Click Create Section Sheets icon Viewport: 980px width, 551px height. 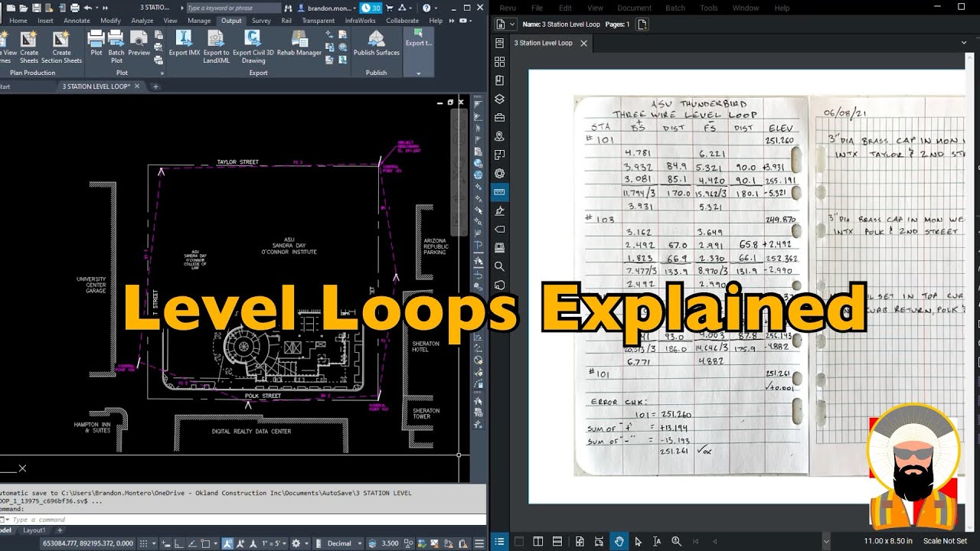pos(62,46)
